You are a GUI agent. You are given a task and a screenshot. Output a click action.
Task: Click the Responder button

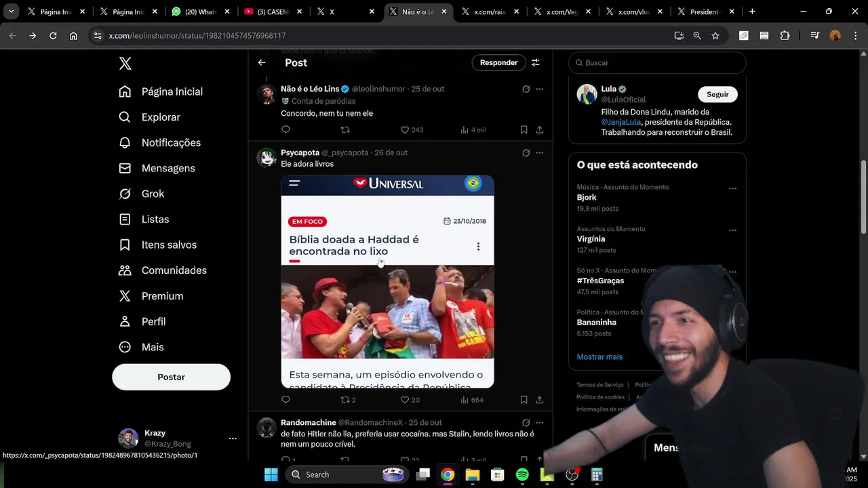pyautogui.click(x=498, y=62)
